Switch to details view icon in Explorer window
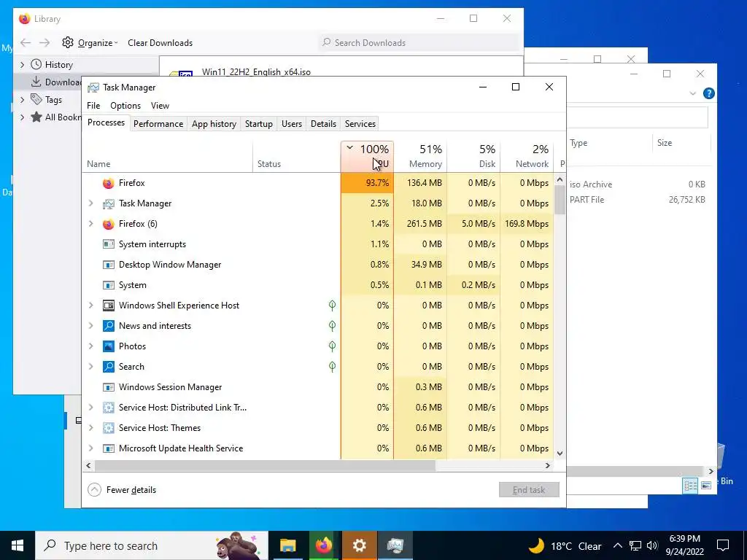Screen dimensions: 747x560 pos(690,485)
